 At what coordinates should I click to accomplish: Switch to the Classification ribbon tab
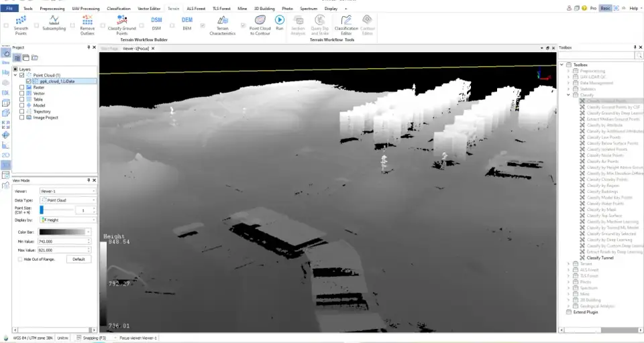(119, 9)
